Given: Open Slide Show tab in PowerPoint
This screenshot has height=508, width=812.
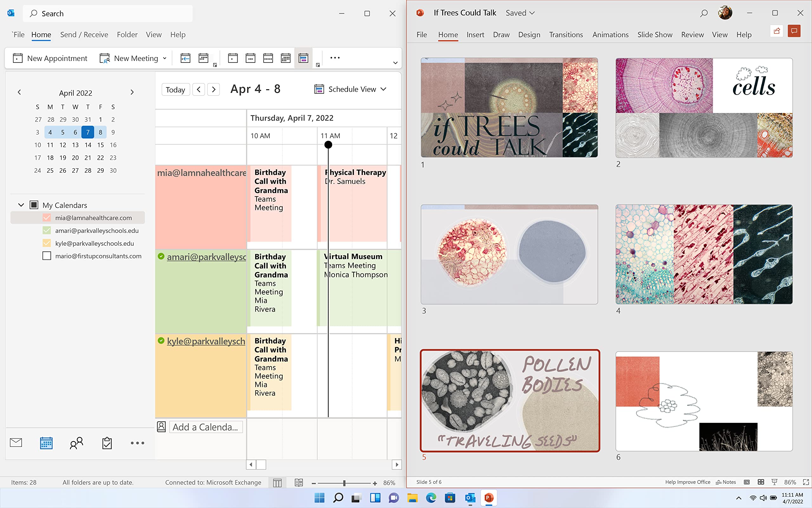Looking at the screenshot, I should 655,35.
